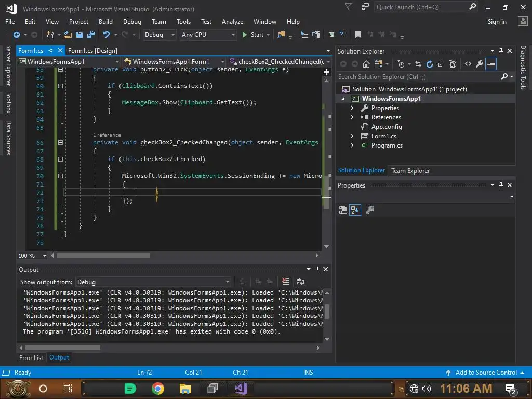532x399 pixels.
Task: Open the zoom percentage dropdown
Action: coord(44,256)
